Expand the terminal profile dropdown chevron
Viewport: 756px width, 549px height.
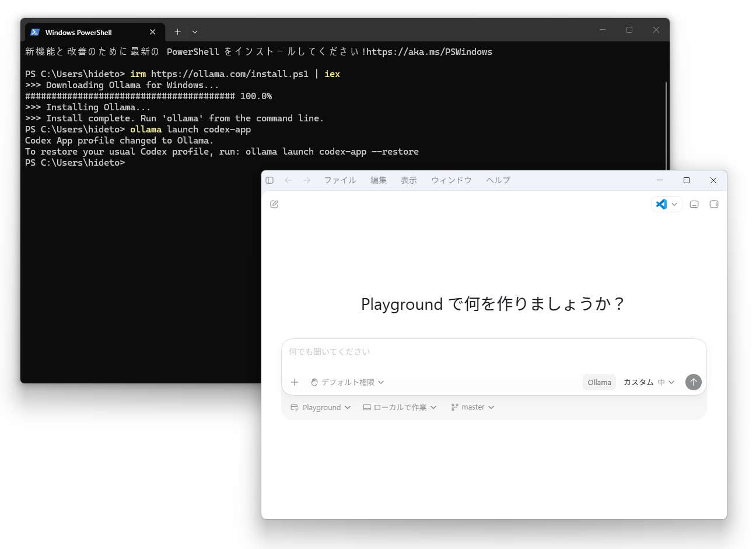click(195, 32)
